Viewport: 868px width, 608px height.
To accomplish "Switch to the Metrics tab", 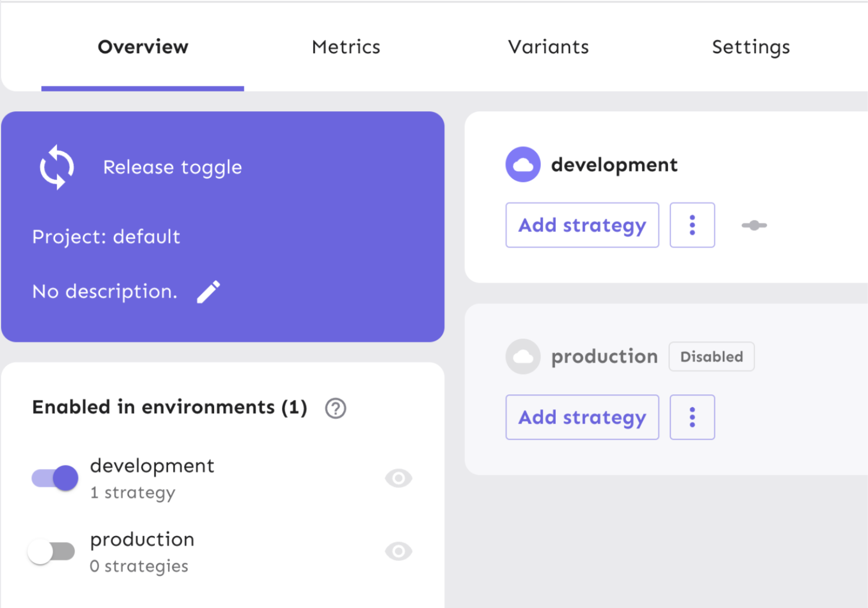I will click(346, 46).
